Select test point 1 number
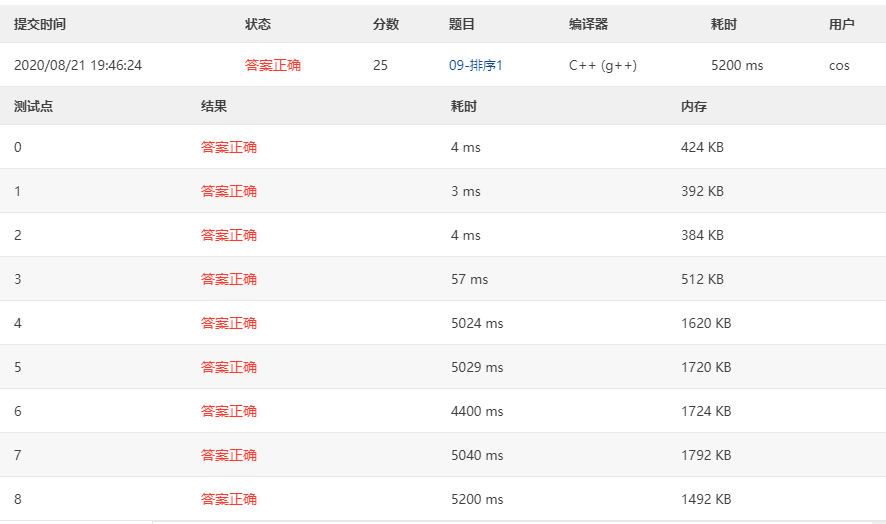This screenshot has height=524, width=886. point(18,192)
